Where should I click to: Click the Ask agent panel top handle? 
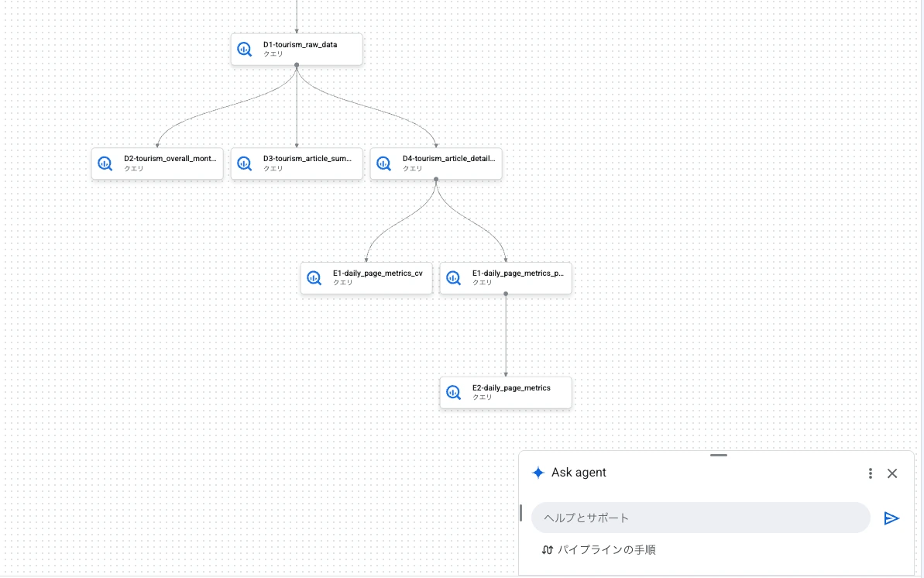pyautogui.click(x=718, y=456)
